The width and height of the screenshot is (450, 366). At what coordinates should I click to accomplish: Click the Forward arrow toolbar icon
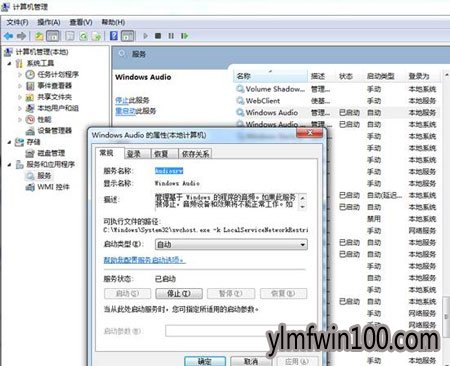[21, 36]
